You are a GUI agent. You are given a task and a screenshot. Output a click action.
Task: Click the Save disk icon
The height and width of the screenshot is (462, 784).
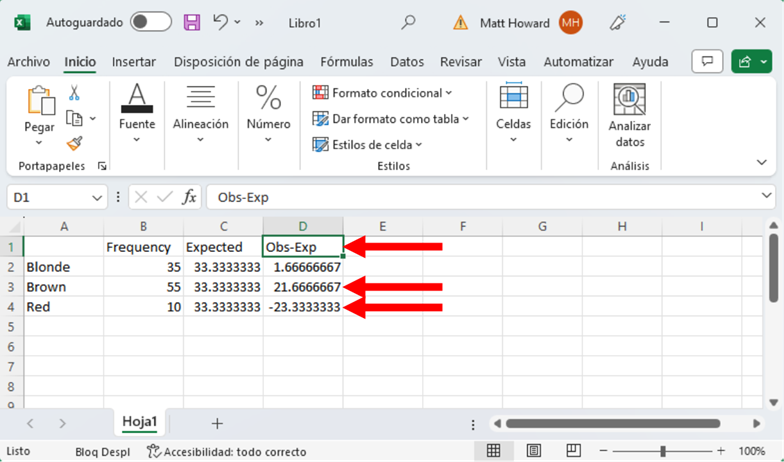pos(192,22)
